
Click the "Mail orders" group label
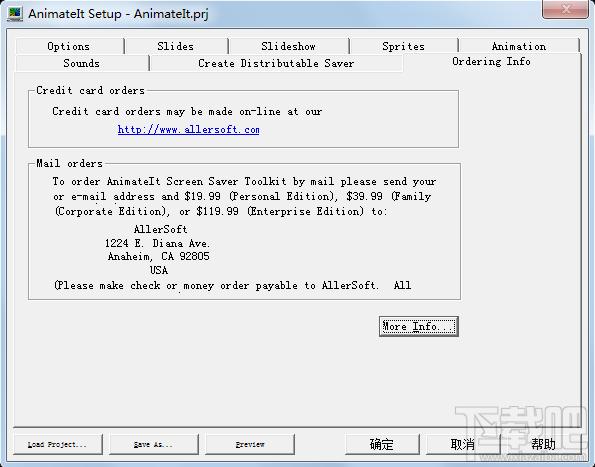[x=69, y=164]
